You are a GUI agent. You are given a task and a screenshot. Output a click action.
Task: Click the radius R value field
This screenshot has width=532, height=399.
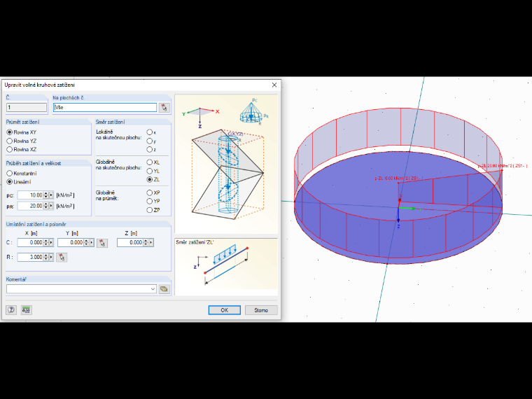tap(30, 257)
